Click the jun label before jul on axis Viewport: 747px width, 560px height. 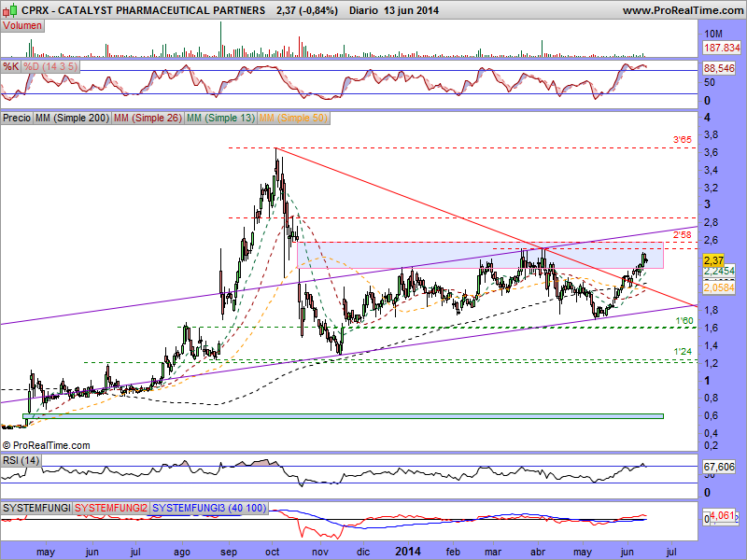pyautogui.click(x=627, y=552)
